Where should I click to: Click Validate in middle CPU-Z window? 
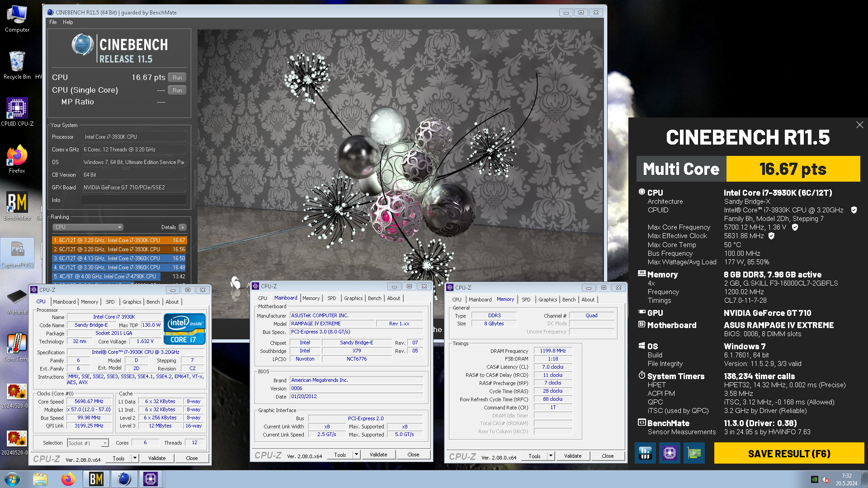pyautogui.click(x=378, y=455)
